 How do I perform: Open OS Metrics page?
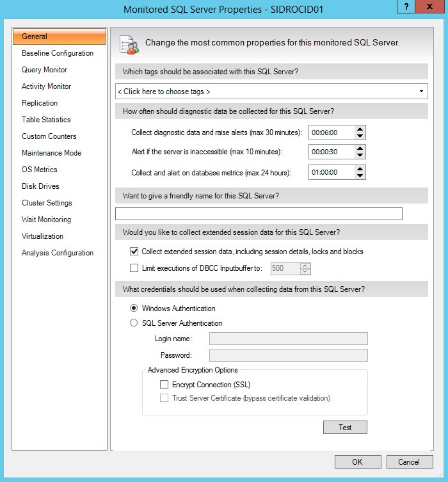point(39,169)
